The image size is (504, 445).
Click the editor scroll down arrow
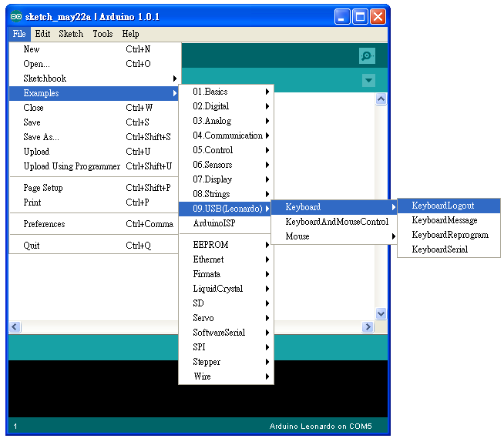381,313
